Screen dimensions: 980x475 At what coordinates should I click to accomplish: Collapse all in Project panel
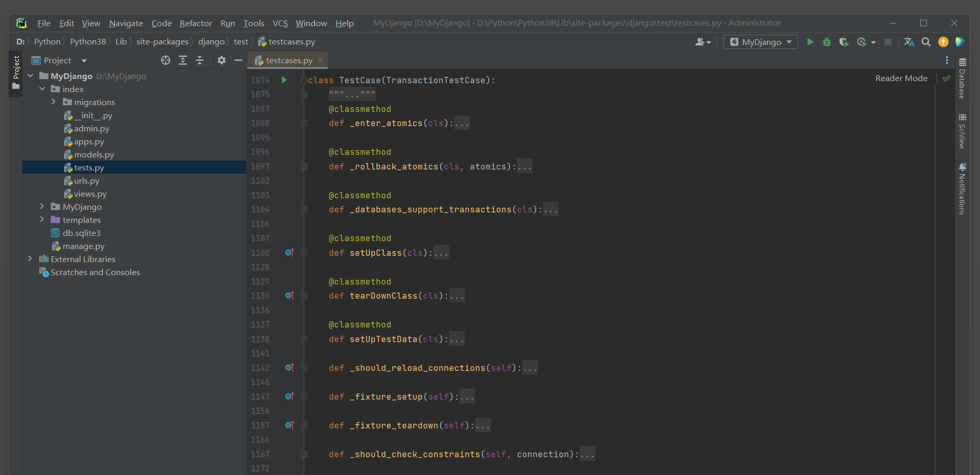(x=200, y=60)
